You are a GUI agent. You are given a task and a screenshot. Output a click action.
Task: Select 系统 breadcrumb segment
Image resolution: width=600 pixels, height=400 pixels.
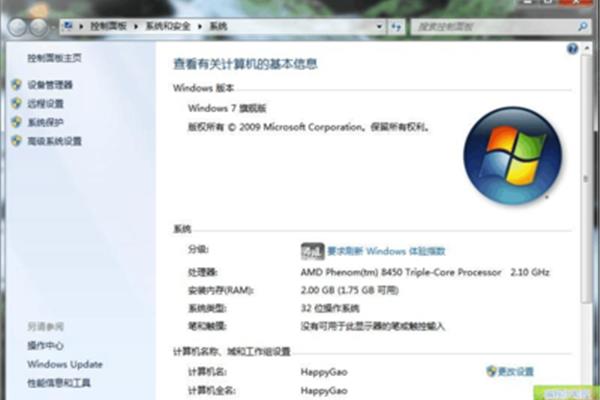(x=218, y=26)
